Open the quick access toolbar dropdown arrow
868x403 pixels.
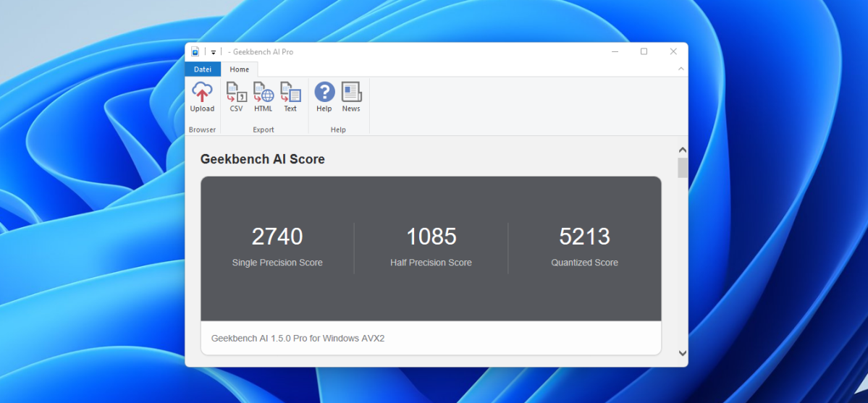click(x=213, y=52)
